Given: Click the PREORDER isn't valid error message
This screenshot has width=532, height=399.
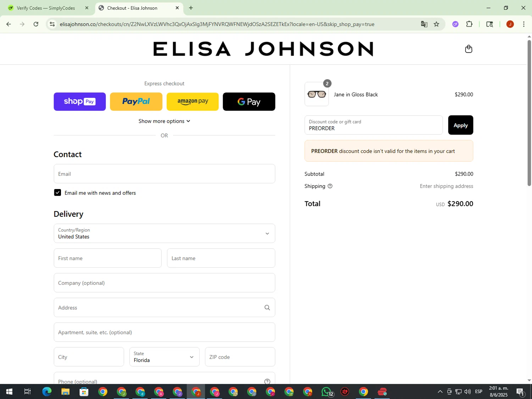Looking at the screenshot, I should pos(389,151).
